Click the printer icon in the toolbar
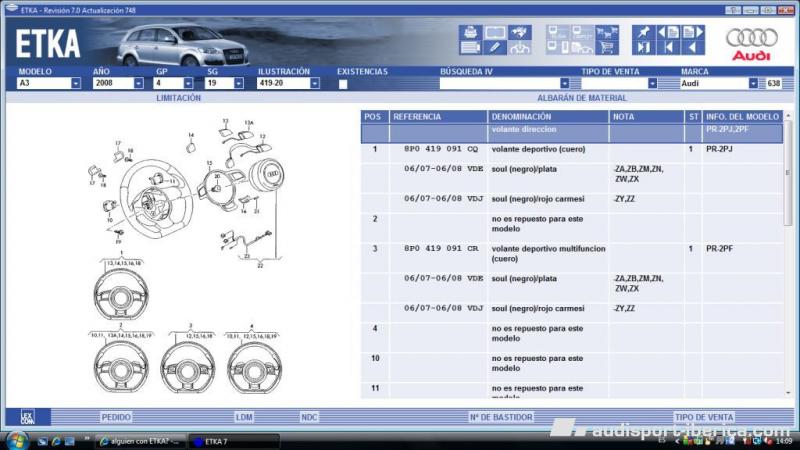The image size is (800, 450). (470, 32)
